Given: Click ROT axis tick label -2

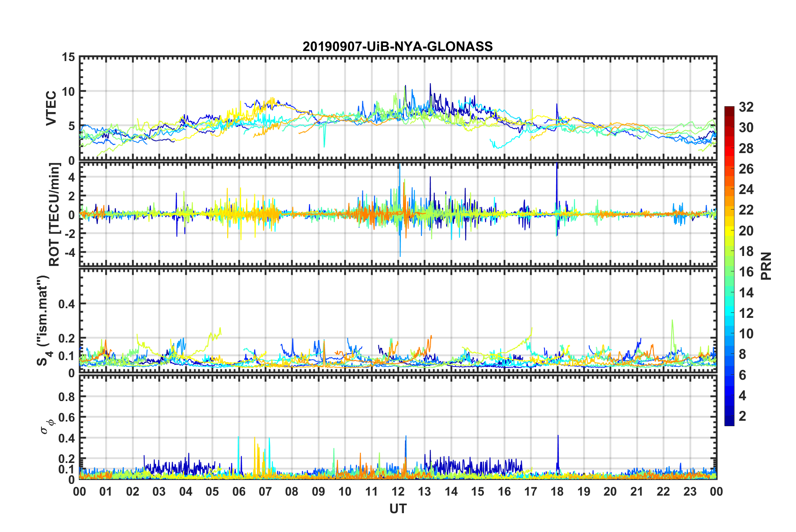Looking at the screenshot, I should click(69, 234).
